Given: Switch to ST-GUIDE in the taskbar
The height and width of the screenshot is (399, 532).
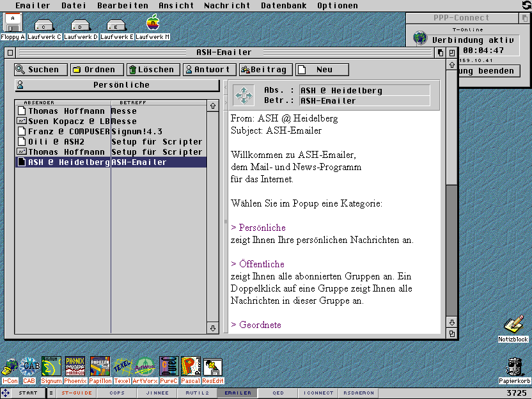Looking at the screenshot, I should [77, 393].
